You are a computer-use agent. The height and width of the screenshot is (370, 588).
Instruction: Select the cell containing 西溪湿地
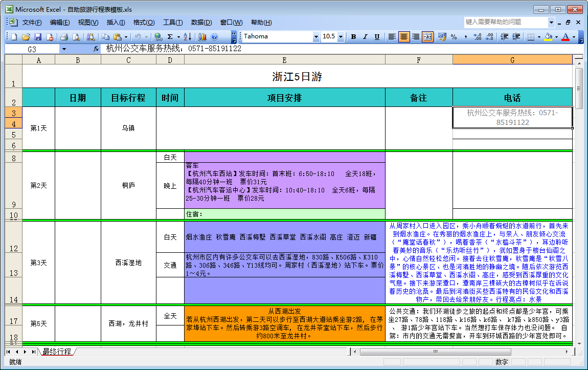pyautogui.click(x=128, y=263)
